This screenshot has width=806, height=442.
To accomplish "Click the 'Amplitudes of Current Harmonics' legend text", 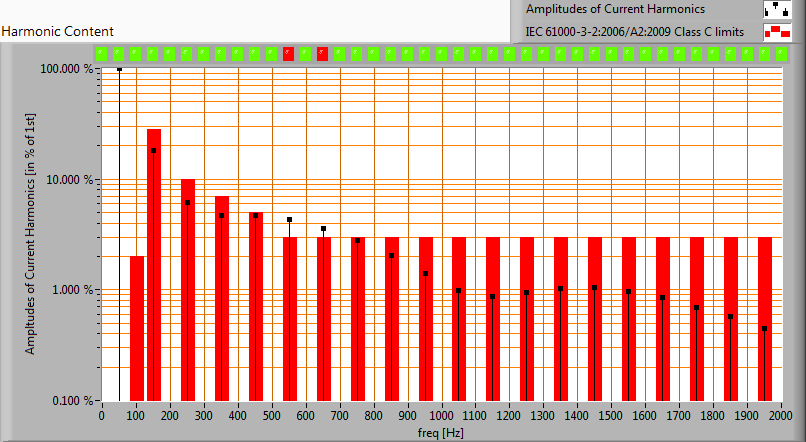I will 615,10.
